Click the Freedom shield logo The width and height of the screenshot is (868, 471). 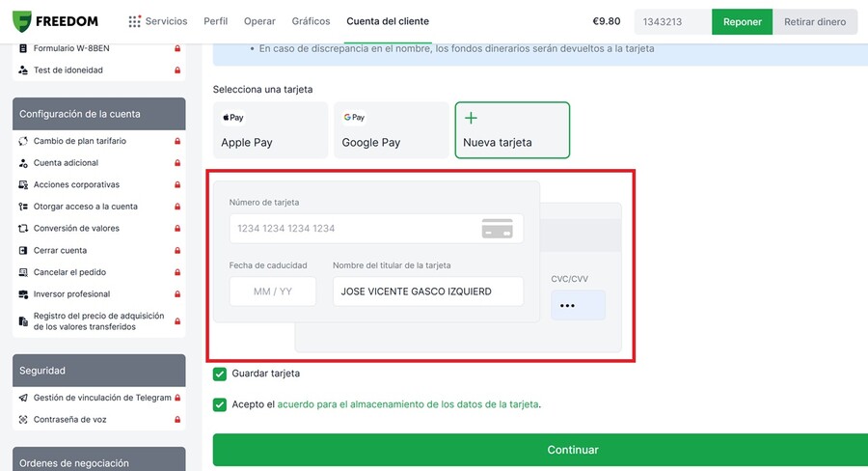coord(22,21)
